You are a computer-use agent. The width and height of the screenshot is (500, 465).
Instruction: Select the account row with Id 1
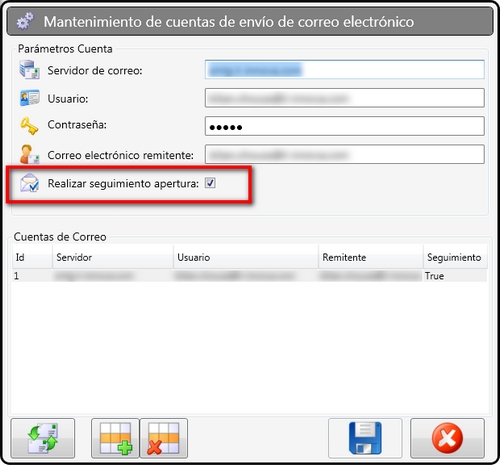250,276
